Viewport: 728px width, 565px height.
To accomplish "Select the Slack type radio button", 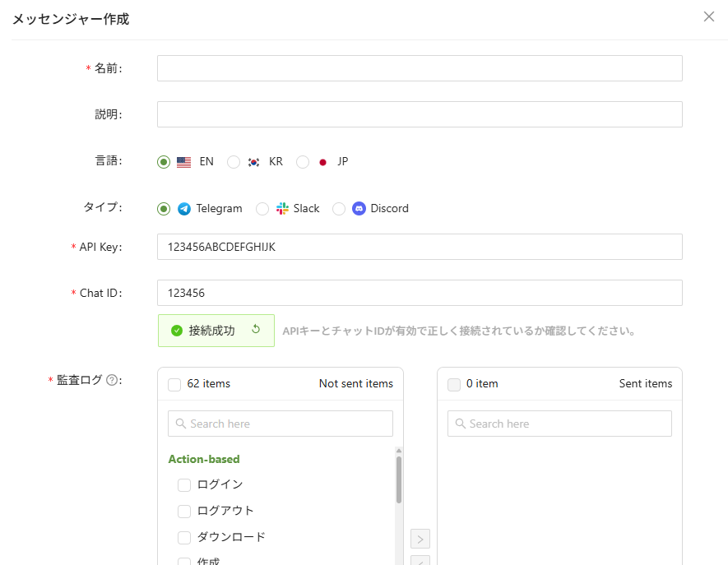I will tap(262, 209).
